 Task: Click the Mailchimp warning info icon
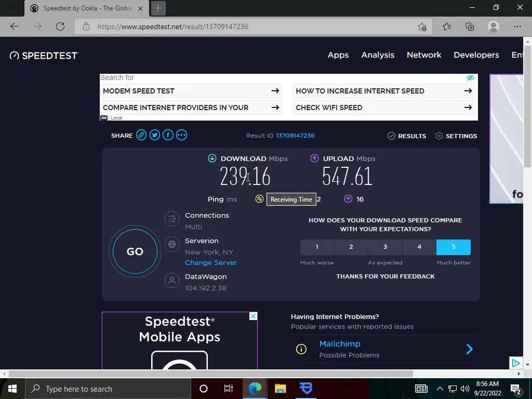(301, 349)
